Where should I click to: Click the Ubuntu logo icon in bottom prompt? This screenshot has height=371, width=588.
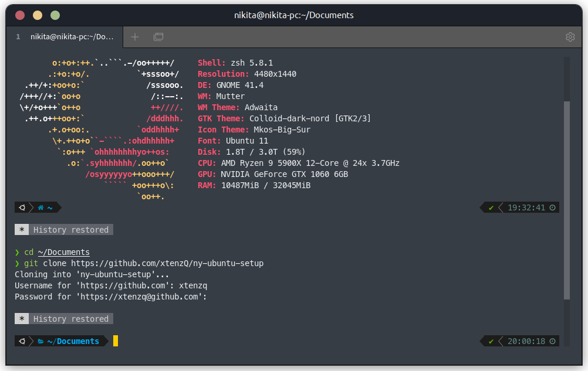(x=22, y=341)
